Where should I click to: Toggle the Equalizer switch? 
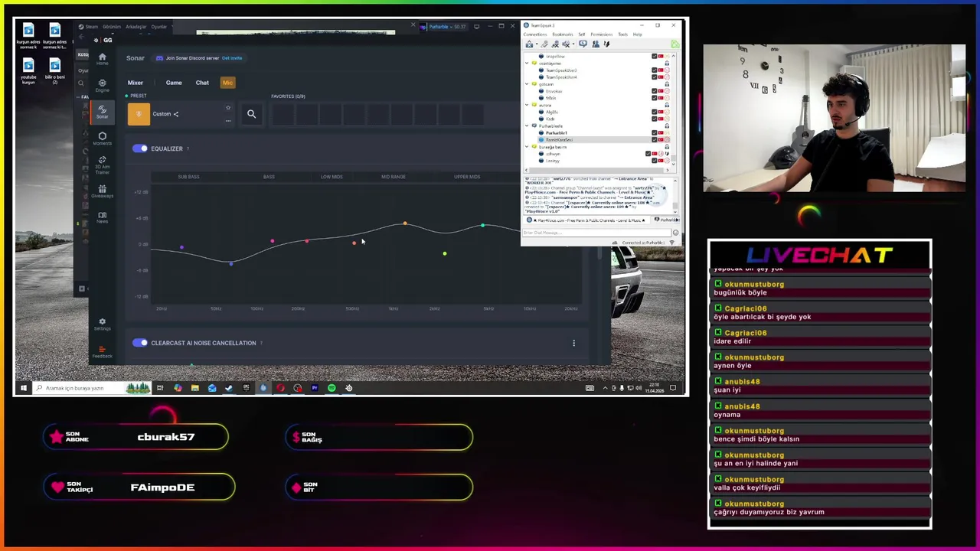140,148
